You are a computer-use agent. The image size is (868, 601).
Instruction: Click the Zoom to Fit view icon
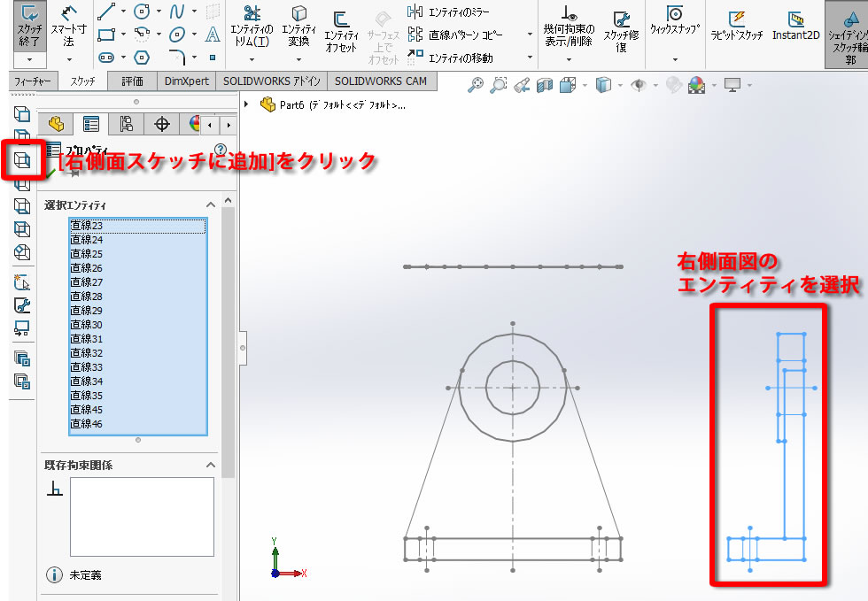476,85
